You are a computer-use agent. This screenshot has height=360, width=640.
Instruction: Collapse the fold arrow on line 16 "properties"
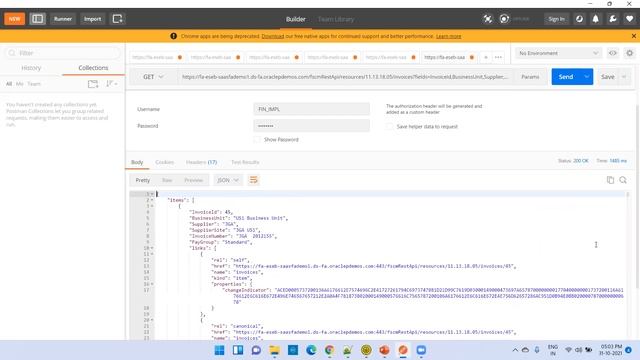coord(152,284)
